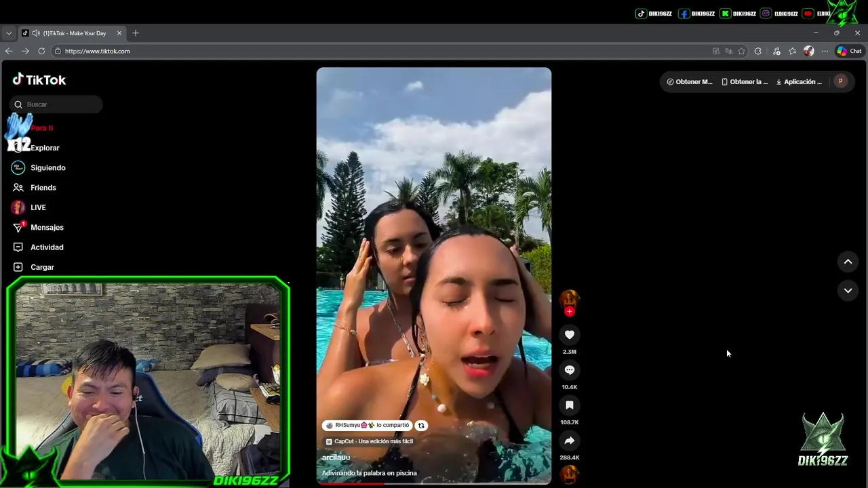Click the Obtener M... button
This screenshot has height=488, width=868.
[x=690, y=82]
